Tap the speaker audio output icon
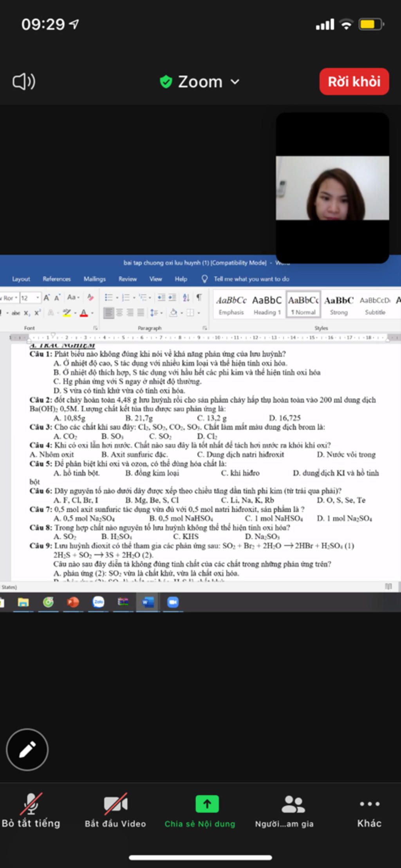 click(24, 81)
